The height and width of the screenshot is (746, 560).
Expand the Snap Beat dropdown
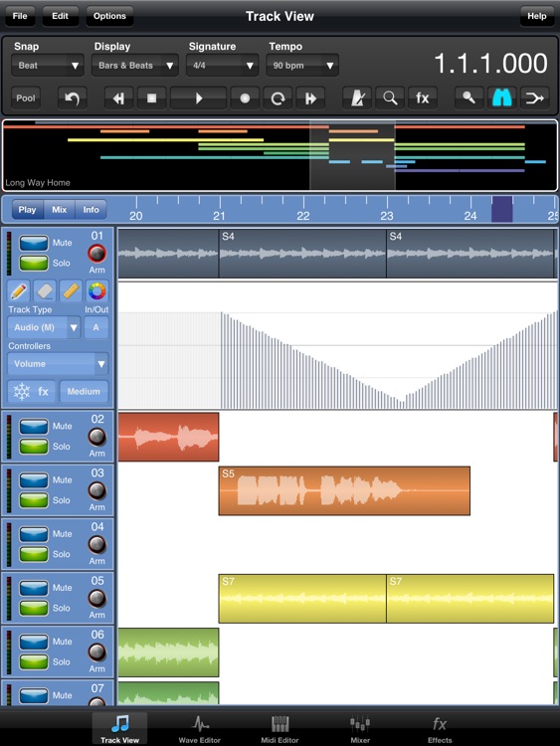(x=48, y=66)
